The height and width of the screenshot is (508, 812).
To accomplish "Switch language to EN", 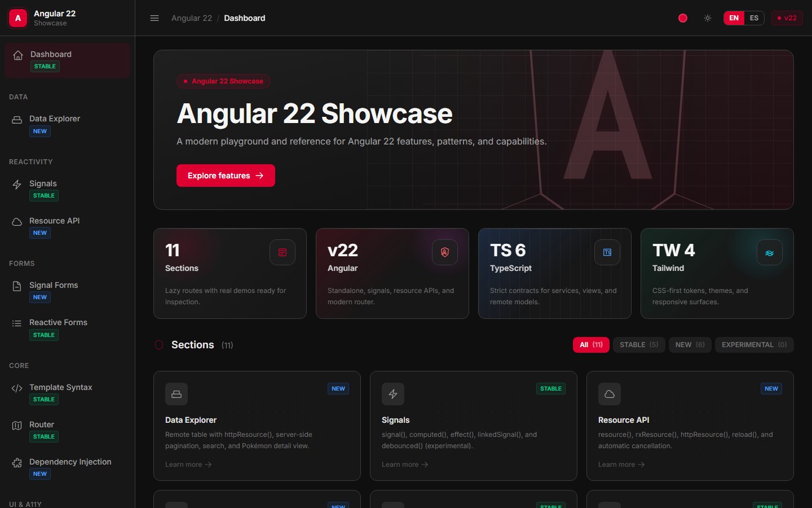I will pos(734,18).
